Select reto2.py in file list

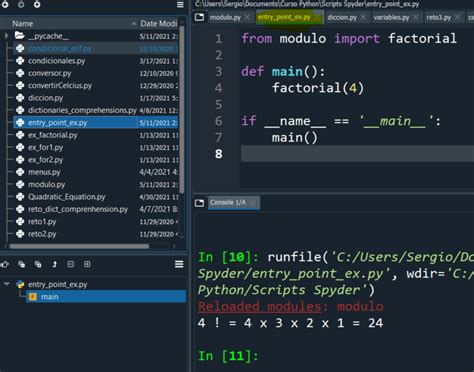click(x=96, y=234)
